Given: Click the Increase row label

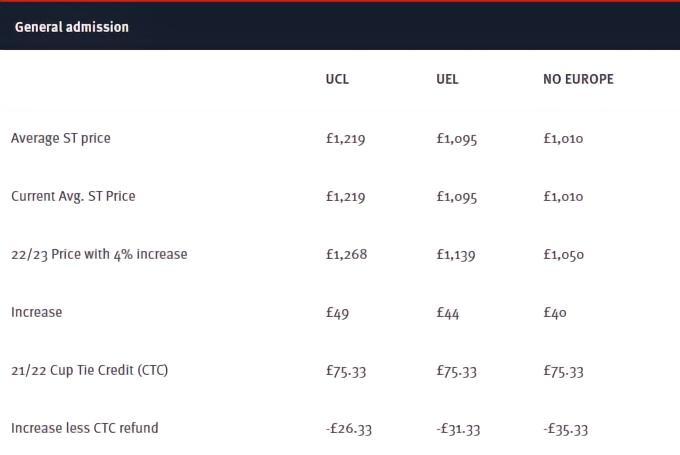Looking at the screenshot, I should point(37,312).
